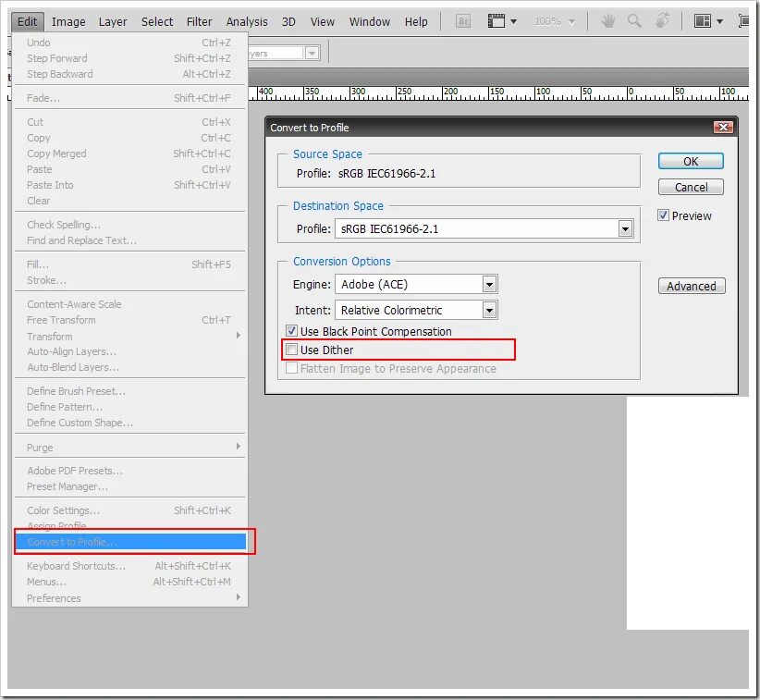Screen dimensions: 760x700
Task: Choose Menus... entry in Edit menu
Action: tap(130, 582)
